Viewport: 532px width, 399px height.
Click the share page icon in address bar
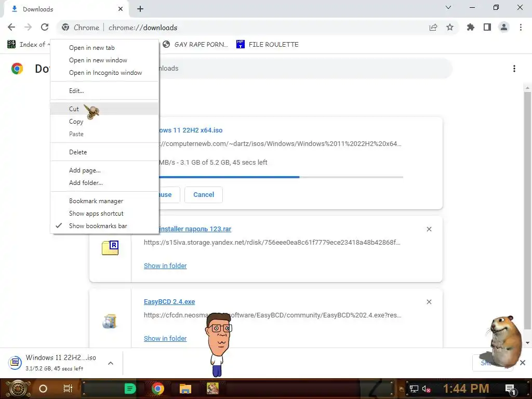433,28
